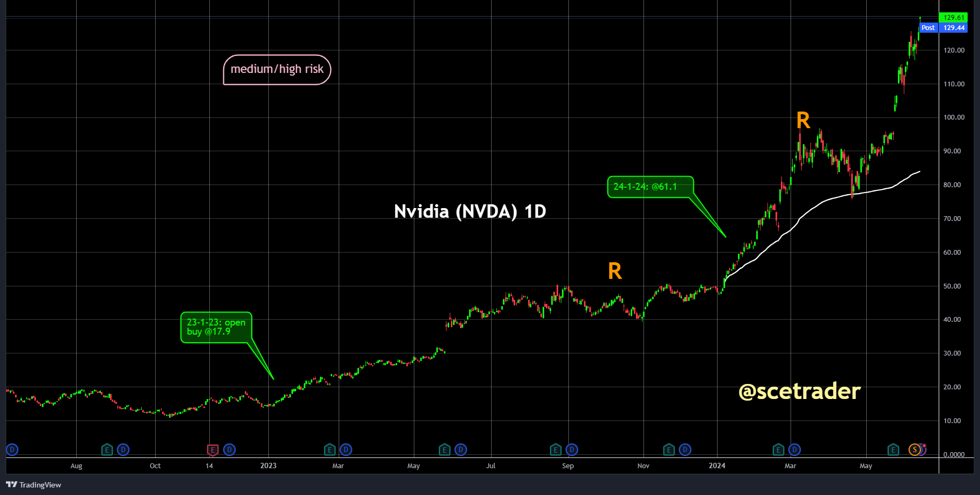The height and width of the screenshot is (495, 980).
Task: Select the earnings E icon below the Sep label
Action: (x=555, y=449)
